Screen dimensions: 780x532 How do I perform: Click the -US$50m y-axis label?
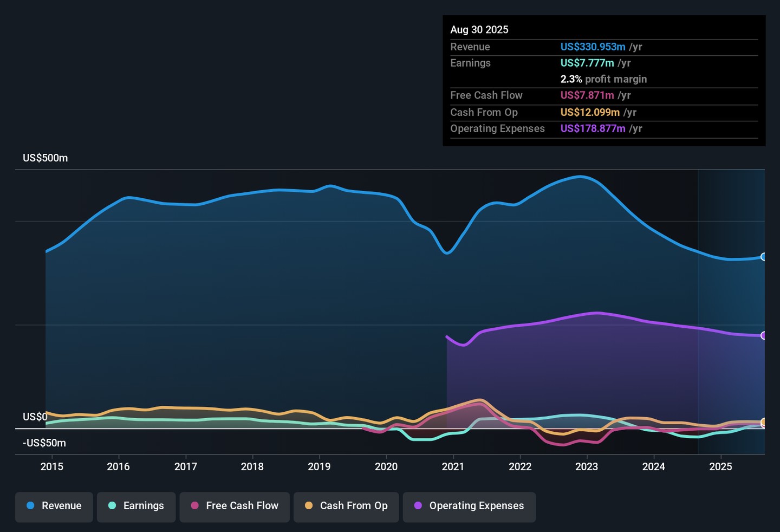tap(44, 443)
